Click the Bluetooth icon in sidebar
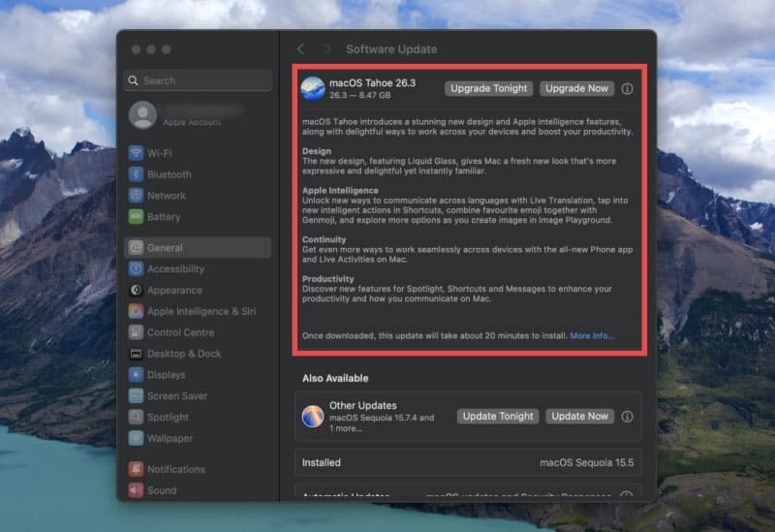 point(136,174)
